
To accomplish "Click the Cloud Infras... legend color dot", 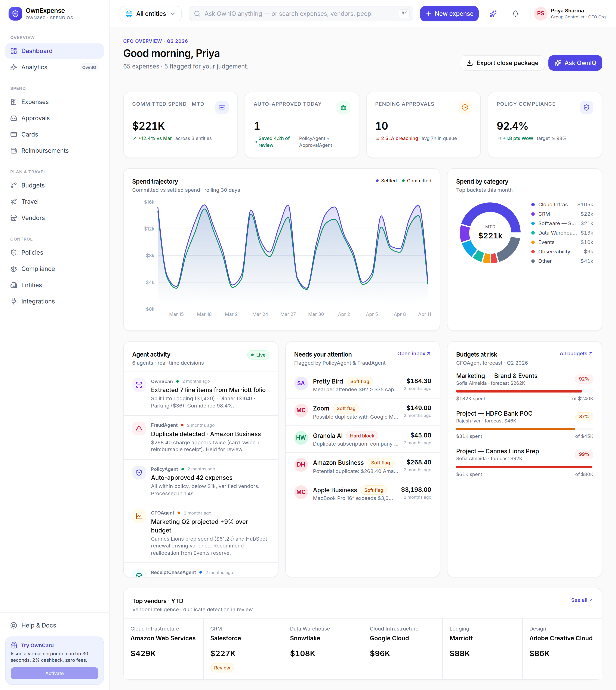I will coord(533,205).
